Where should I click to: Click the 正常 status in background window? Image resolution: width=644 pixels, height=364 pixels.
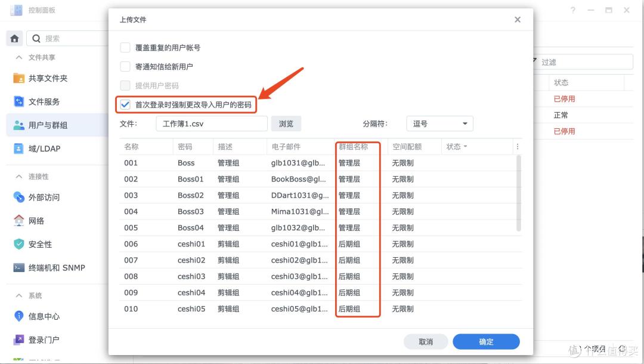coord(561,115)
